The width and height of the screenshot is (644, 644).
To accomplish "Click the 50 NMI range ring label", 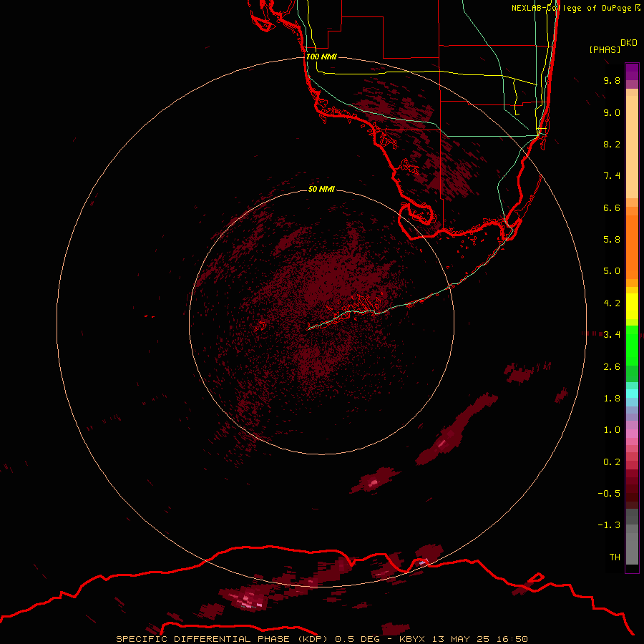I will tap(321, 189).
